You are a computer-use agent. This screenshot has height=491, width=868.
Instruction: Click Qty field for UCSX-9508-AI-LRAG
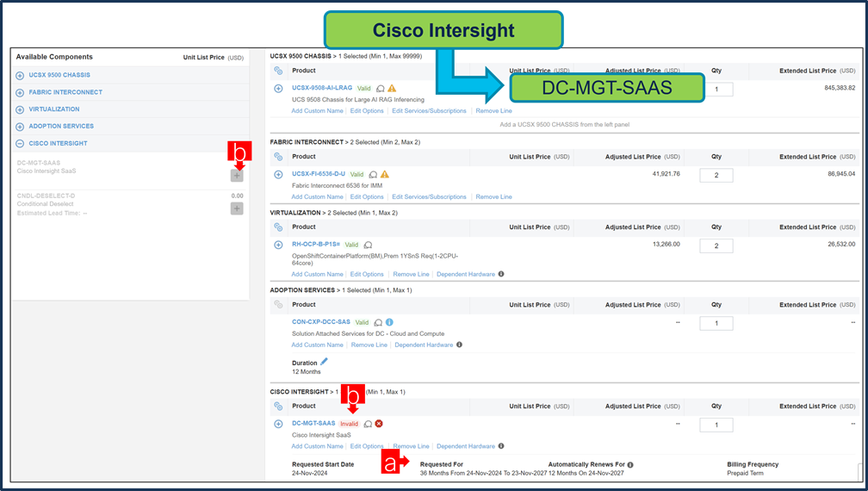pyautogui.click(x=716, y=89)
